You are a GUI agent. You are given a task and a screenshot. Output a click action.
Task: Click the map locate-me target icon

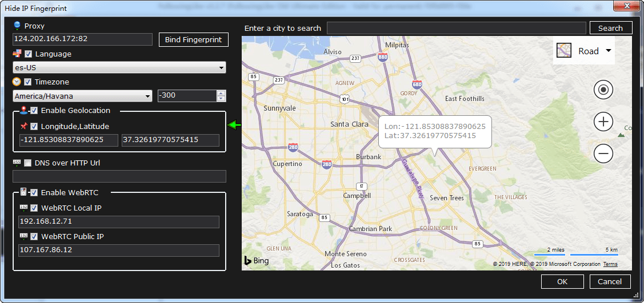tap(603, 90)
